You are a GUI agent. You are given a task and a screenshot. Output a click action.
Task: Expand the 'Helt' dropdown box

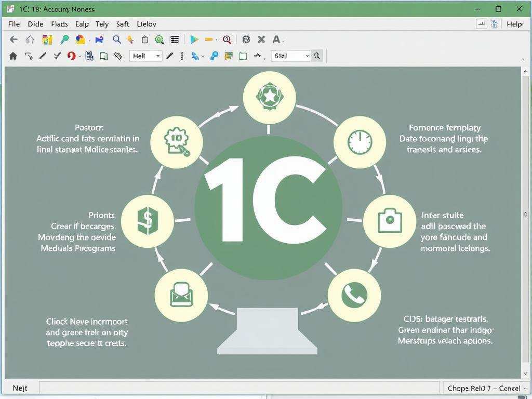pos(158,56)
